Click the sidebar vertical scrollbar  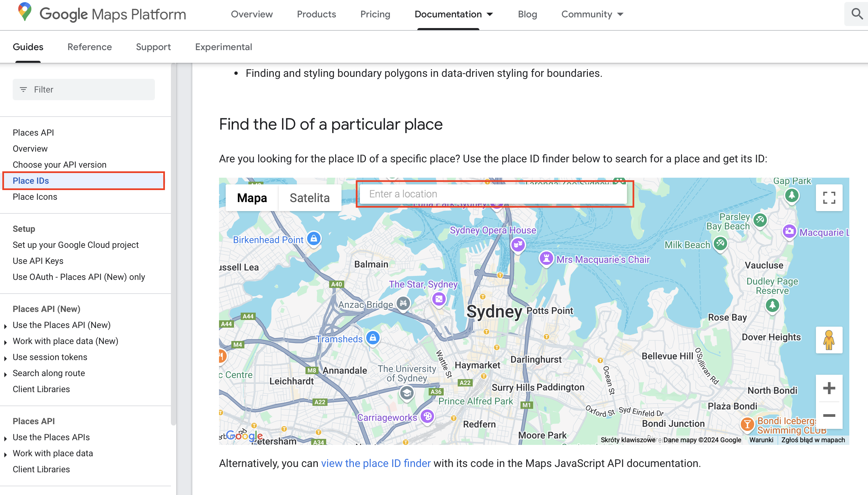click(x=173, y=244)
